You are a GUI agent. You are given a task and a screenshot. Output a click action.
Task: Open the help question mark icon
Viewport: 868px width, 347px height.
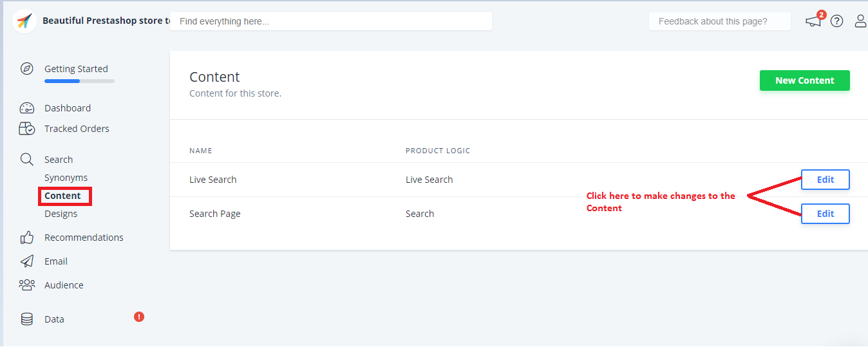coord(836,21)
